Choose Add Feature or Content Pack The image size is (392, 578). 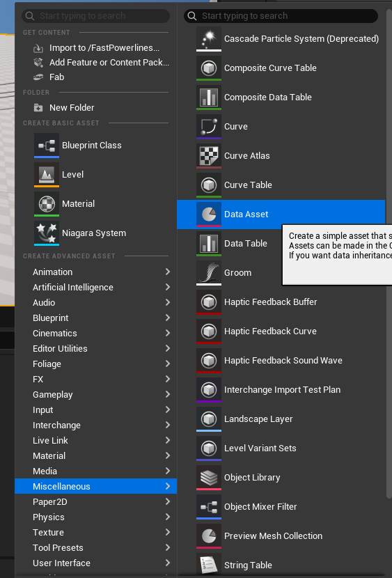[96, 63]
